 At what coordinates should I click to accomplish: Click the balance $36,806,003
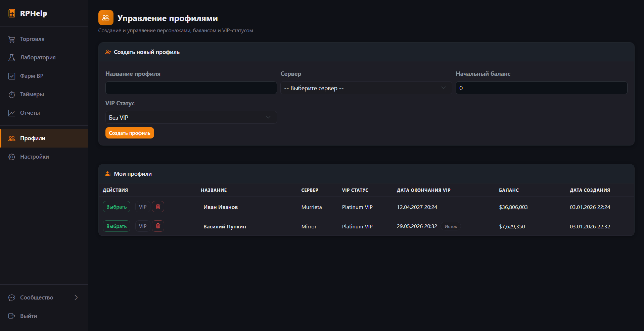coord(513,207)
